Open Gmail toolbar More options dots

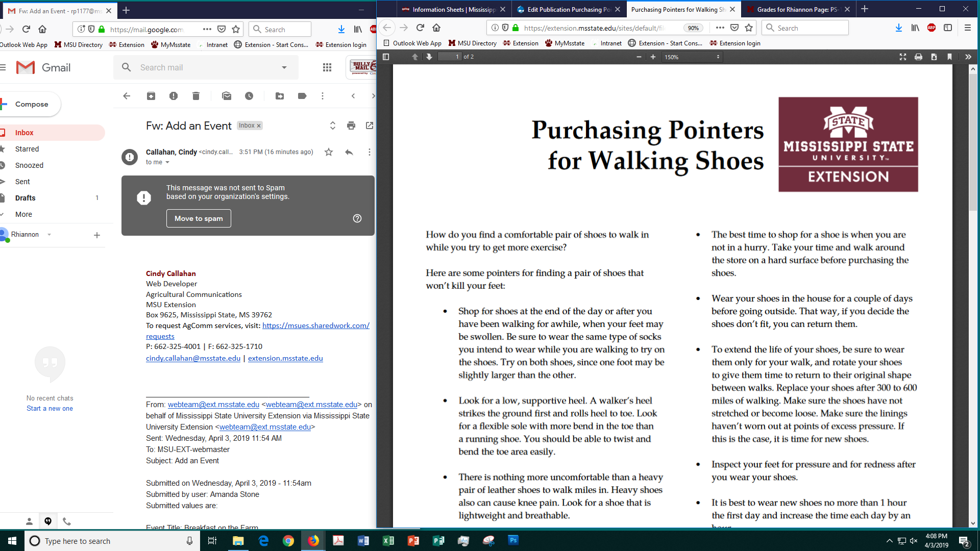(323, 96)
